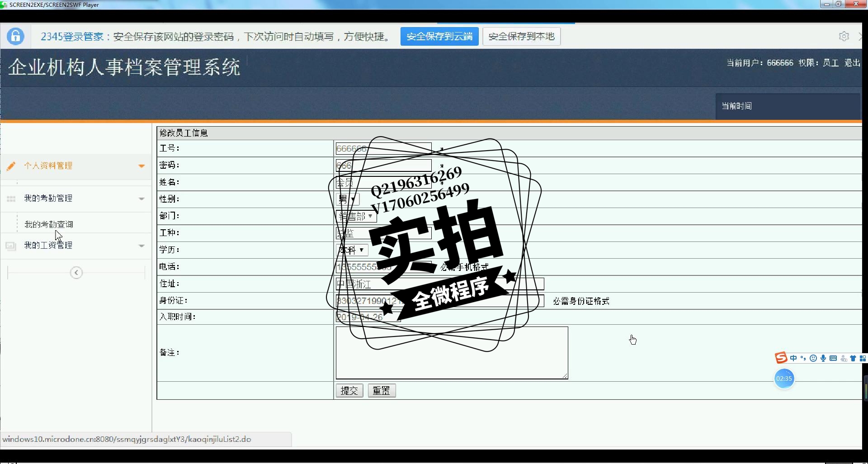Viewport: 868px width, 464px height.
Task: Expand the 我的工资管理 menu arrow
Action: 142,246
